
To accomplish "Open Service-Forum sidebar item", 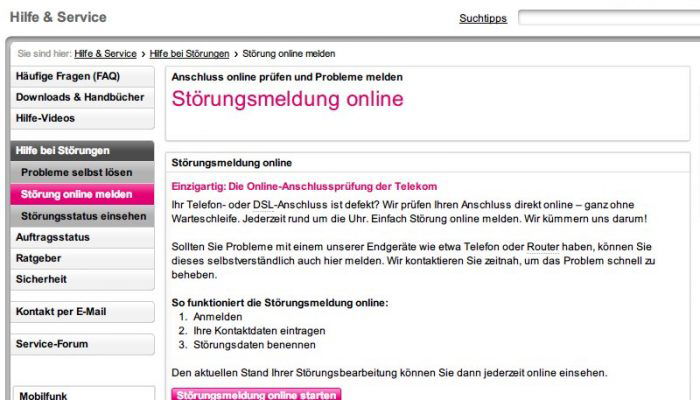I will pos(83,344).
